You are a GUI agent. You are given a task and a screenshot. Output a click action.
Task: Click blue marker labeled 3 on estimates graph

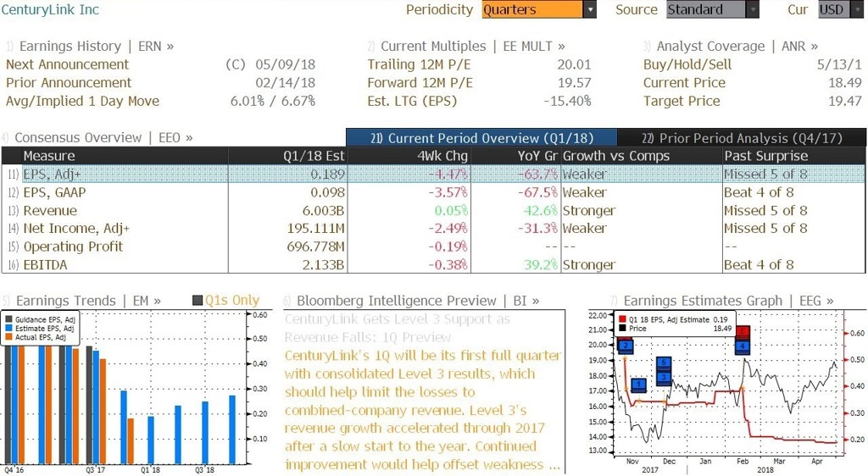tap(664, 377)
